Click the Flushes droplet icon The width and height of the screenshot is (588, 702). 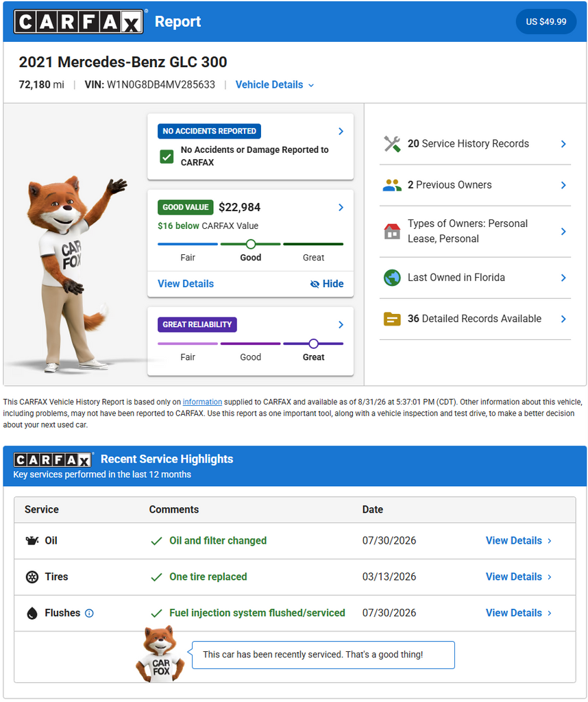point(32,614)
